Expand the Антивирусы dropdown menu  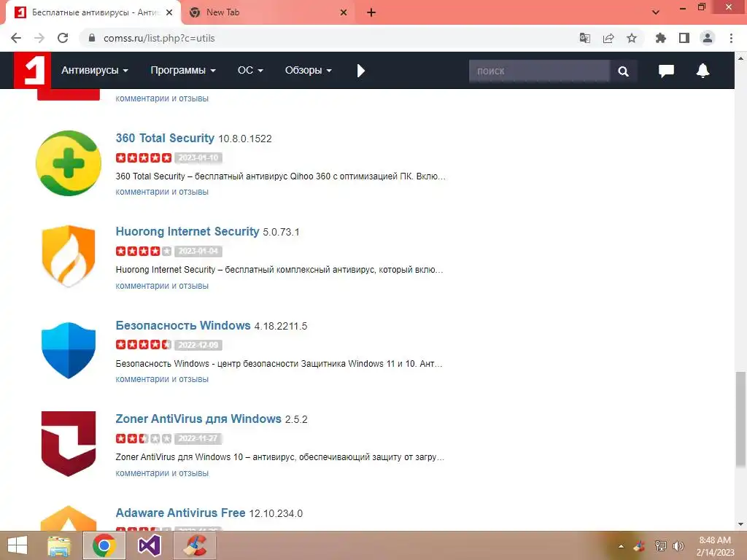pyautogui.click(x=94, y=71)
